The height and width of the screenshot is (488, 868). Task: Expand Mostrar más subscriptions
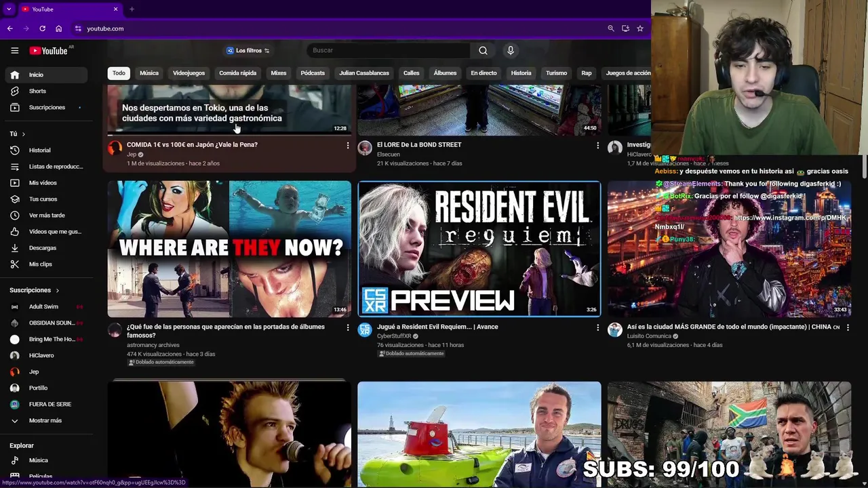[45, 420]
